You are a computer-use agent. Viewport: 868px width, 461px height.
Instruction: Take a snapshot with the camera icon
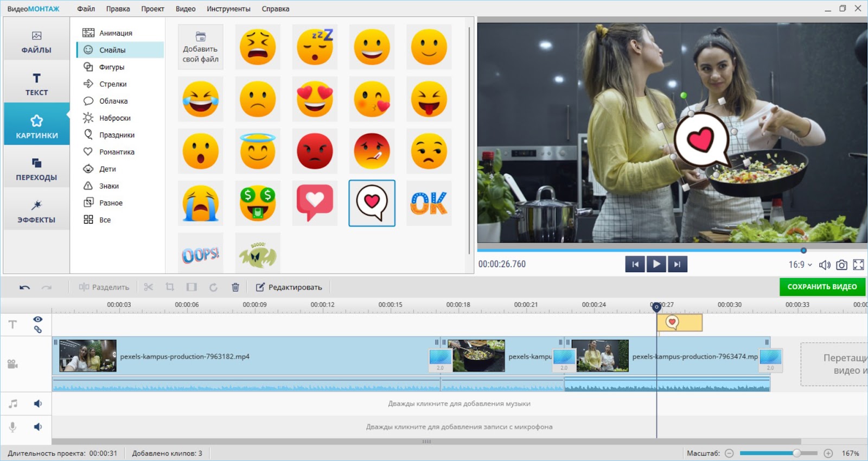point(841,265)
